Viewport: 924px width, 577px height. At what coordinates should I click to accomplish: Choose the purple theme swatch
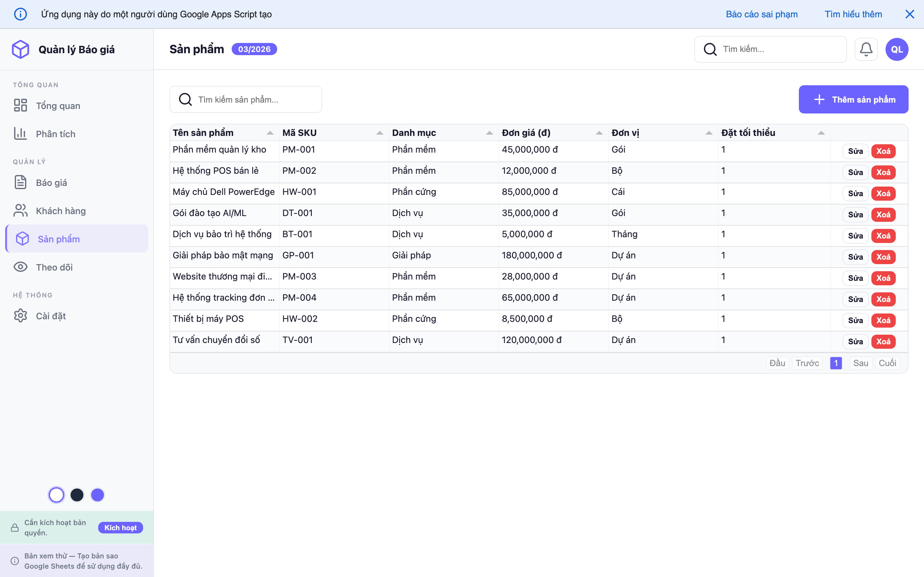pos(97,495)
